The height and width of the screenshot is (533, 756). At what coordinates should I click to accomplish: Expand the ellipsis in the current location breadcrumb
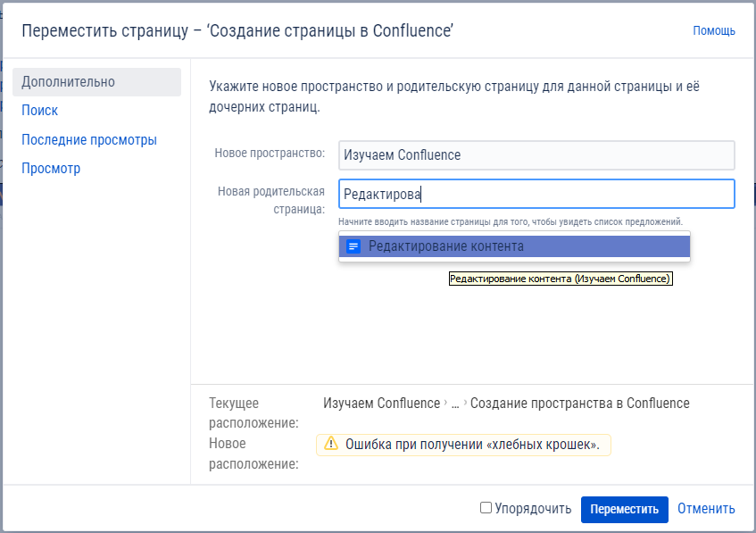point(454,404)
